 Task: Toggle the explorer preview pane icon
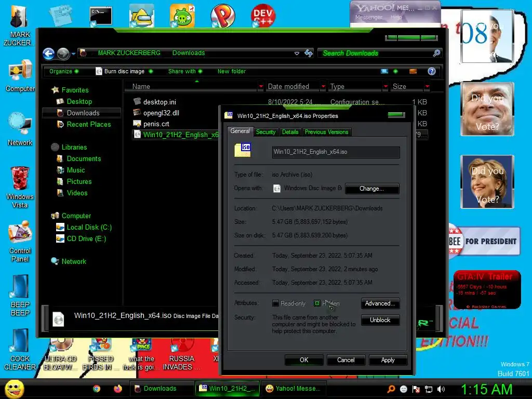(413, 71)
